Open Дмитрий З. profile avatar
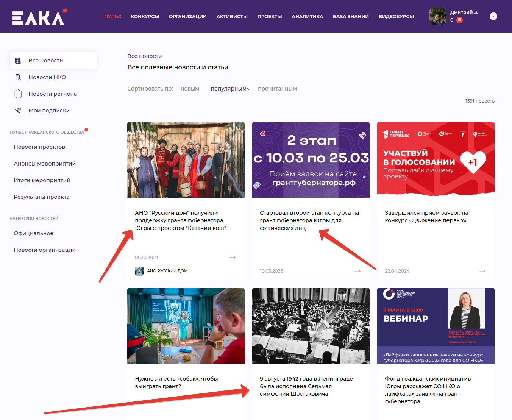Viewport: 512px width, 420px height. [x=437, y=16]
